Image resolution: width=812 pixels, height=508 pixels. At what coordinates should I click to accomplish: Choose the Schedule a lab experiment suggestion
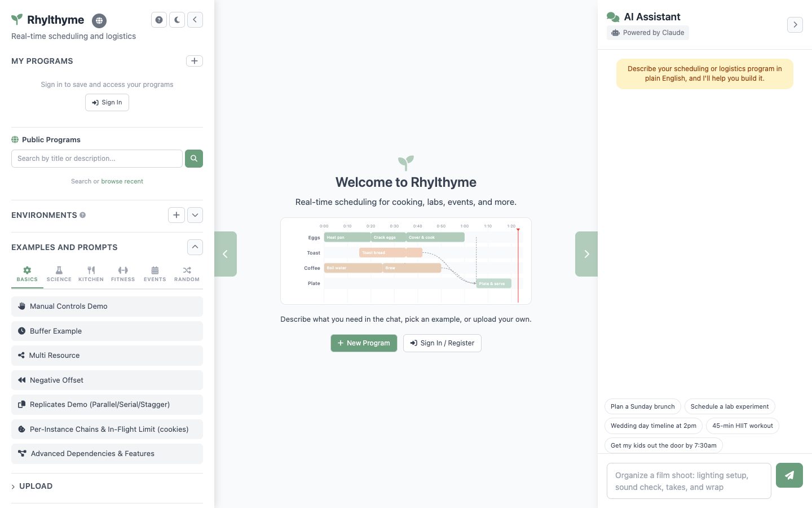(730, 406)
